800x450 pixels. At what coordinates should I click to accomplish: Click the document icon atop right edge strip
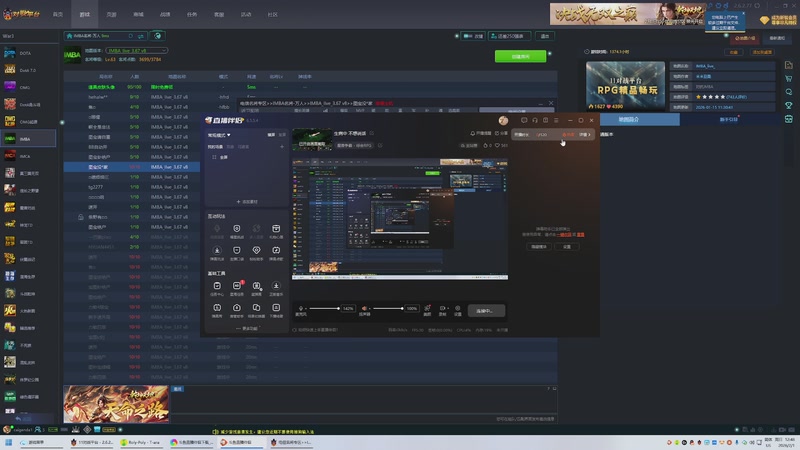789,65
